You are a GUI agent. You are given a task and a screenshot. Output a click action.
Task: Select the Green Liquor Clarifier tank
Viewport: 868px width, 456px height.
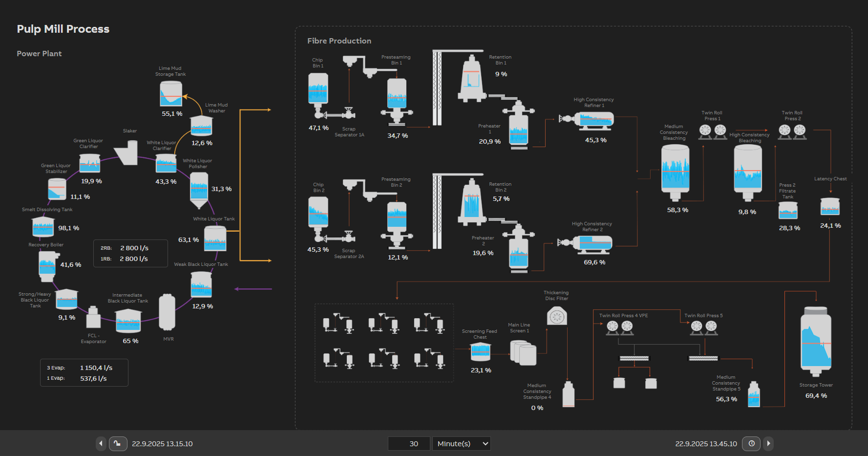(x=90, y=163)
